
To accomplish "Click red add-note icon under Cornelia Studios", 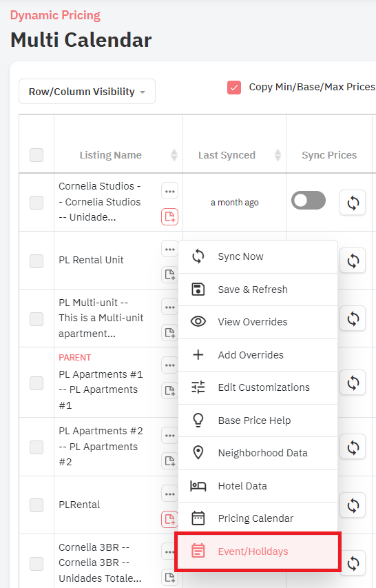I will coord(169,216).
